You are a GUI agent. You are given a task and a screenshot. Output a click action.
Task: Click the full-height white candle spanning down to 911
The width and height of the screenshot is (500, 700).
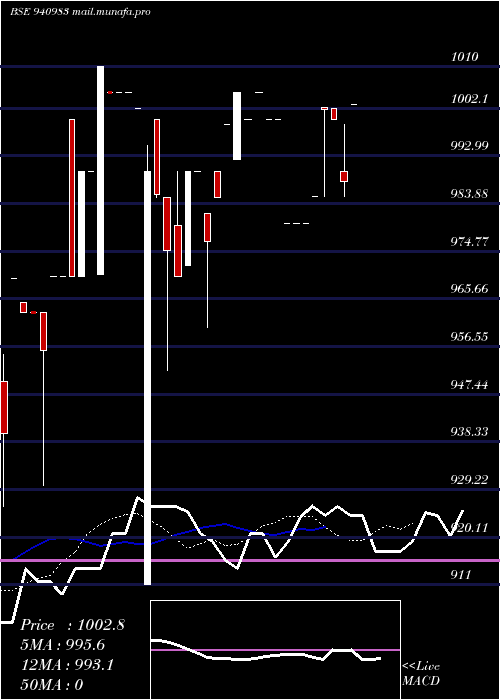coord(147,378)
